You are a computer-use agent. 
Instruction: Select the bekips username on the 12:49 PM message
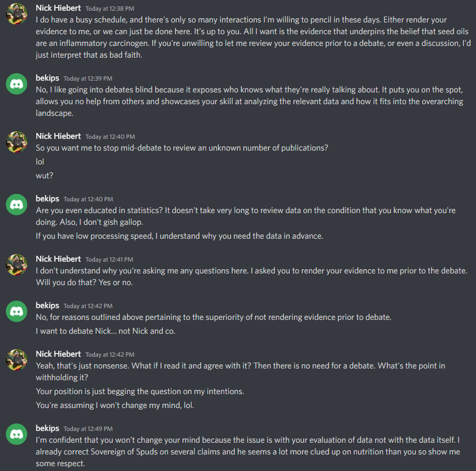coord(47,428)
